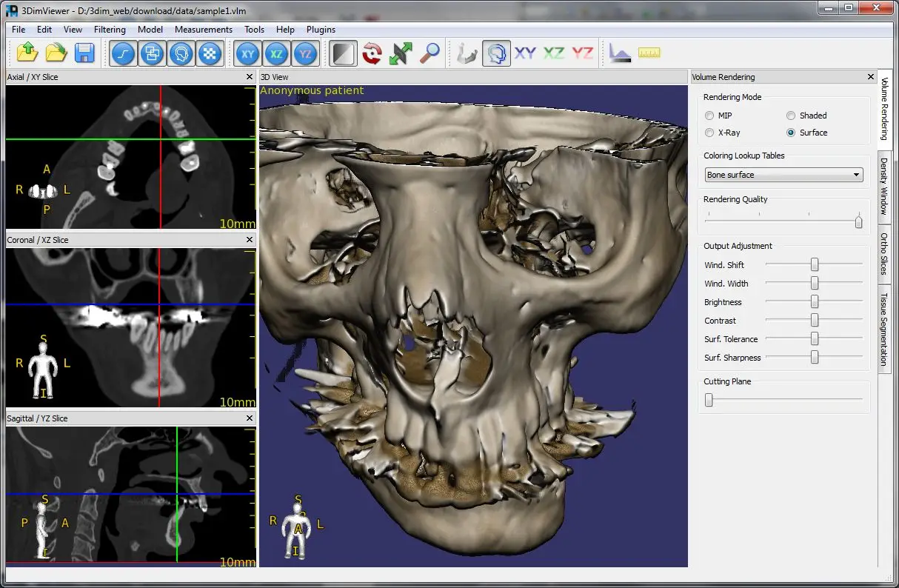Screen dimensions: 899x588
Task: Select the magnifying glass zoom tool
Action: 430,53
